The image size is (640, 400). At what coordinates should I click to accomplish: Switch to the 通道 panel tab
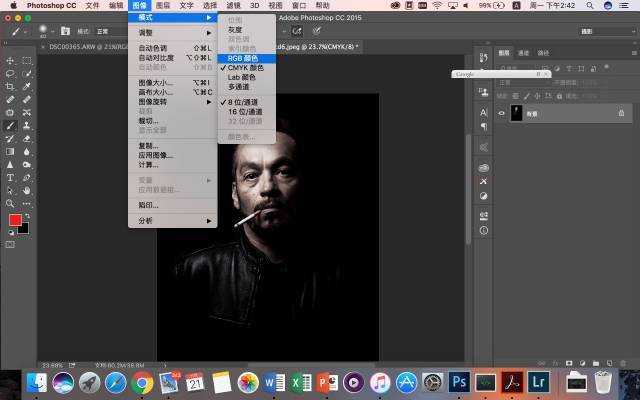pos(524,52)
